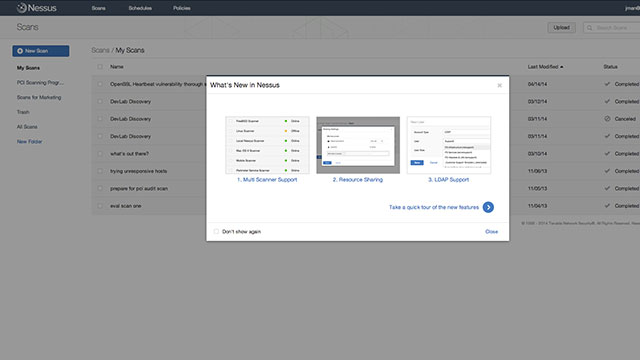Click the Close link in the dialog footer
This screenshot has height=360, width=640.
tap(491, 231)
